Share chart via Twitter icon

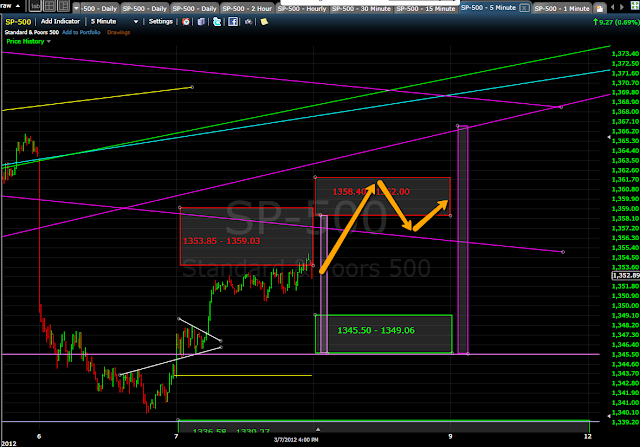pyautogui.click(x=217, y=22)
